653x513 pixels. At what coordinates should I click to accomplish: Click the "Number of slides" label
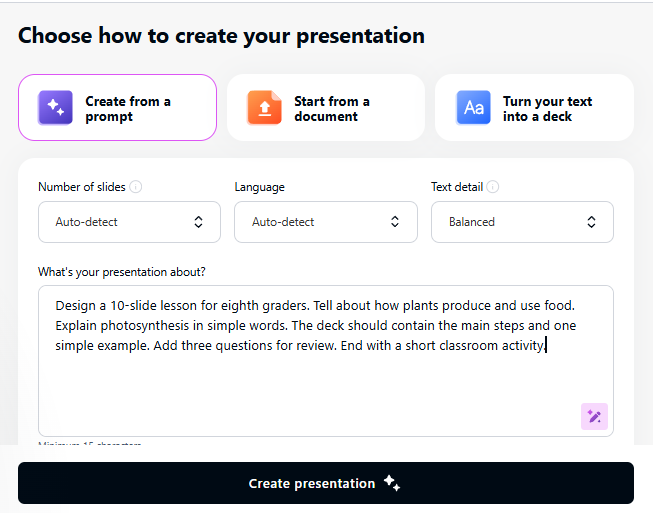coord(82,187)
